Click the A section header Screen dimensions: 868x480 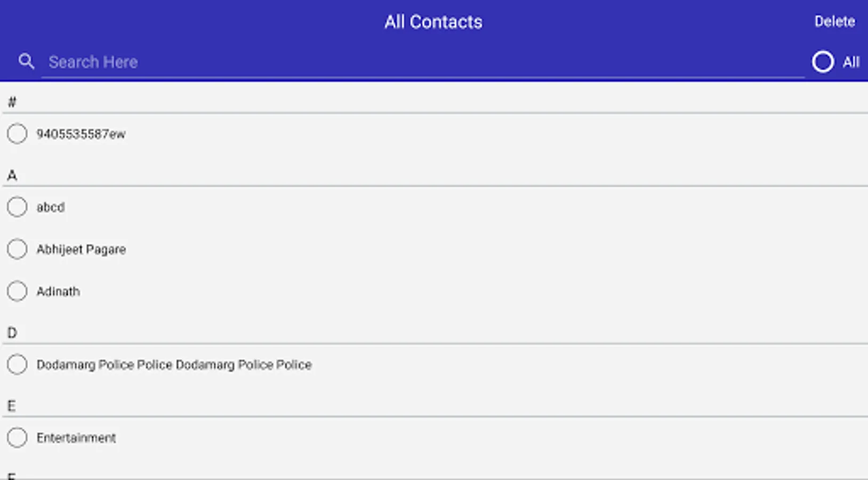click(12, 175)
